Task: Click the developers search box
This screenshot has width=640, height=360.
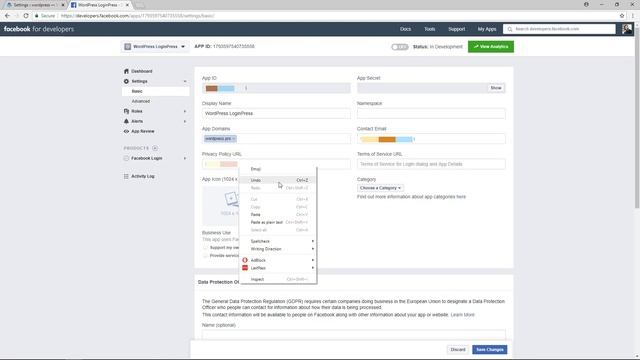Action: pyautogui.click(x=559, y=29)
